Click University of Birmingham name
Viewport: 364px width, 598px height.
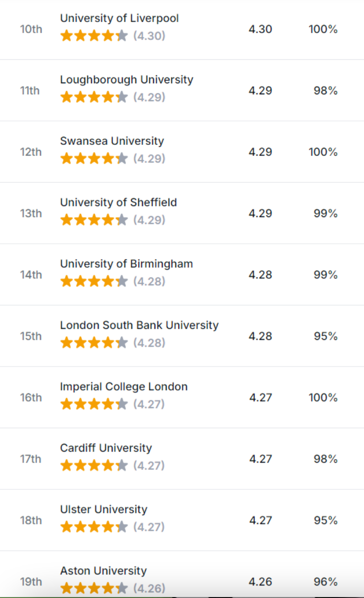(126, 264)
